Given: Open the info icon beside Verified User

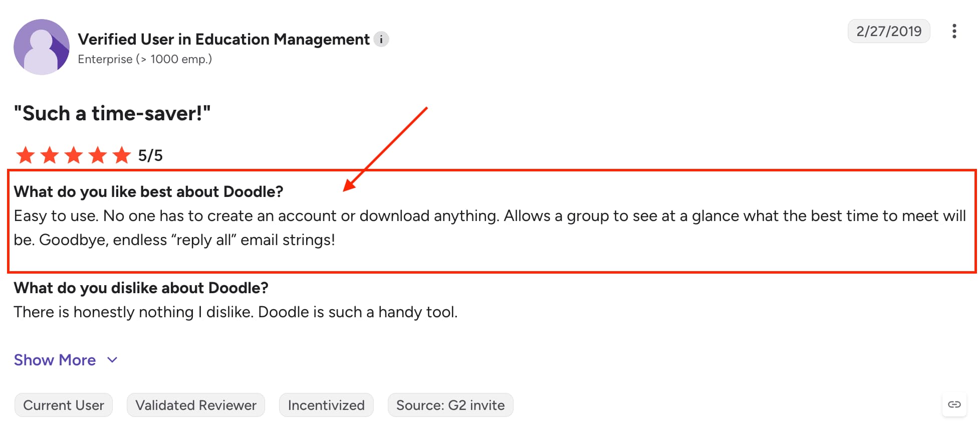Looking at the screenshot, I should (x=381, y=39).
